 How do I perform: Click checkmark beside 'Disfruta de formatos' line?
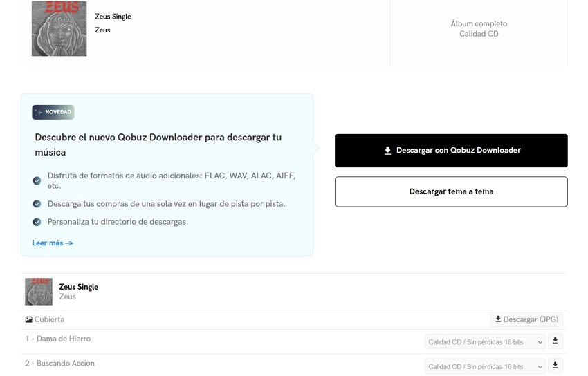(37, 181)
